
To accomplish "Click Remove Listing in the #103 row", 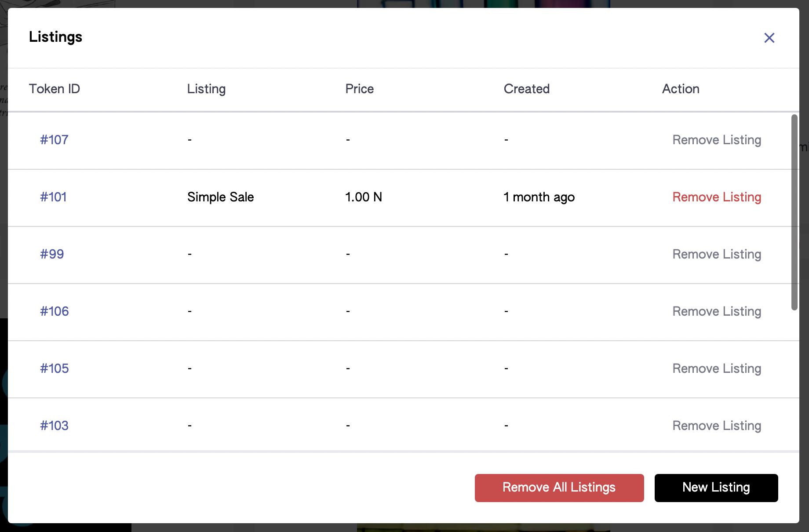I will point(717,426).
